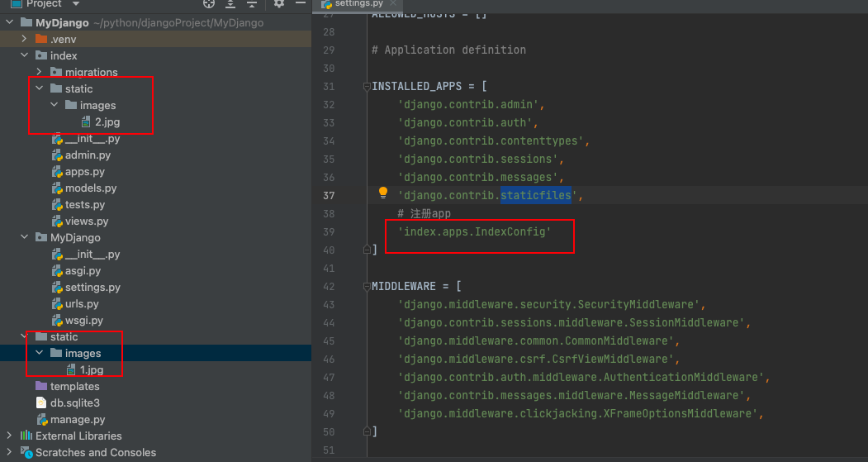The height and width of the screenshot is (462, 868).
Task: Click the '# 注册app' comment on line 38
Action: 424,213
